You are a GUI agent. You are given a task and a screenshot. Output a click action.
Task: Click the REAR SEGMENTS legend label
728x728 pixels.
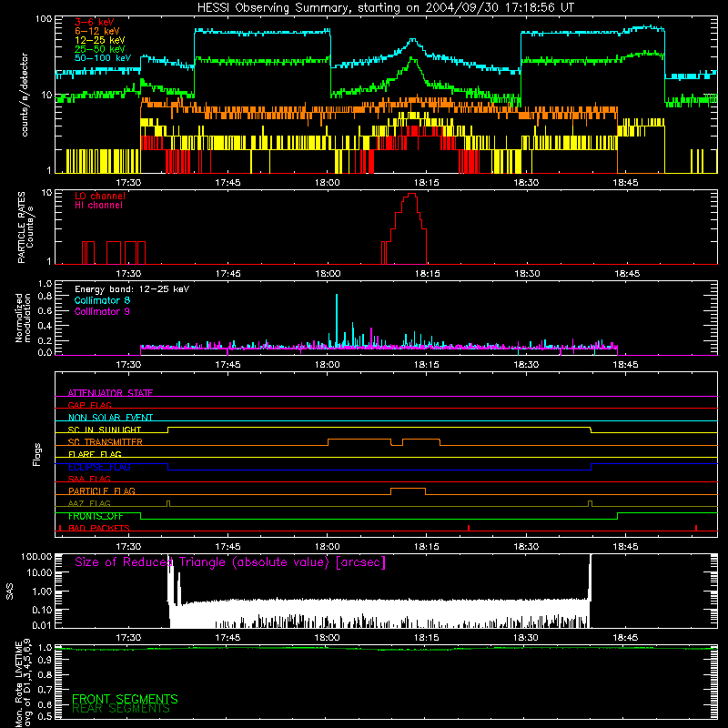click(x=121, y=709)
